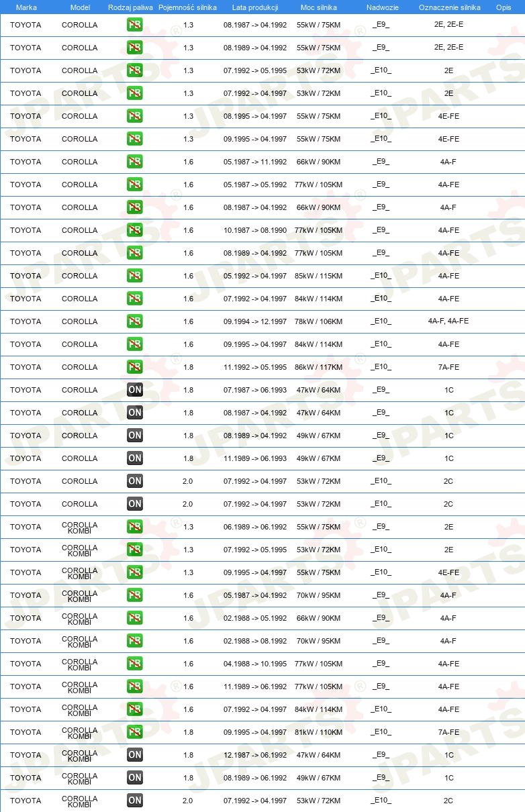Screen dimensions: 525x812
Task: Click '70kW / 95KM' in the 05.1987 -> 04.1992 row
Action: (x=319, y=595)
